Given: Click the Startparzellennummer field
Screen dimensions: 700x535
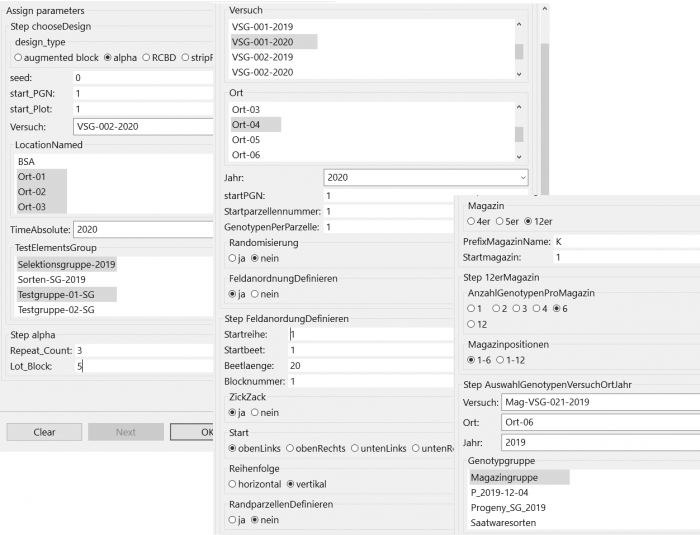Looking at the screenshot, I should point(389,211).
